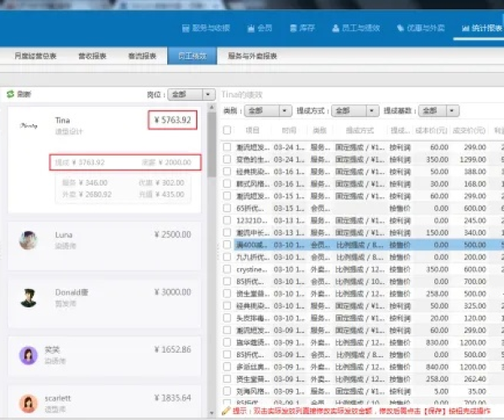The image size is (504, 420).
Task: Select scarlett's avatar picture
Action: coord(29,403)
